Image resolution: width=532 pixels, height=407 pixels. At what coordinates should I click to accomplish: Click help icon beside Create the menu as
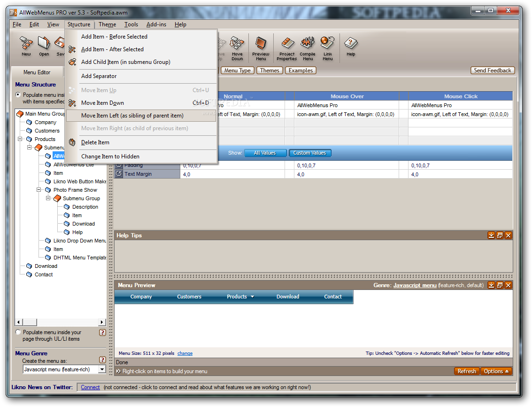pyautogui.click(x=102, y=360)
